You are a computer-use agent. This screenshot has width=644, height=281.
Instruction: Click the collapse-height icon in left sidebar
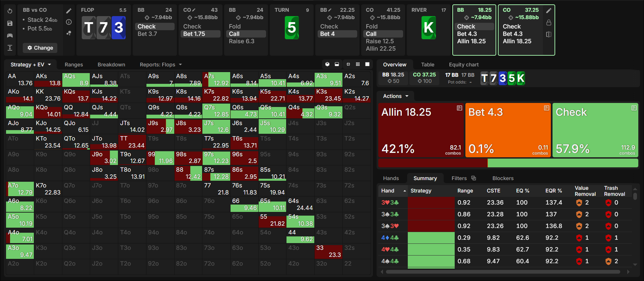10,48
